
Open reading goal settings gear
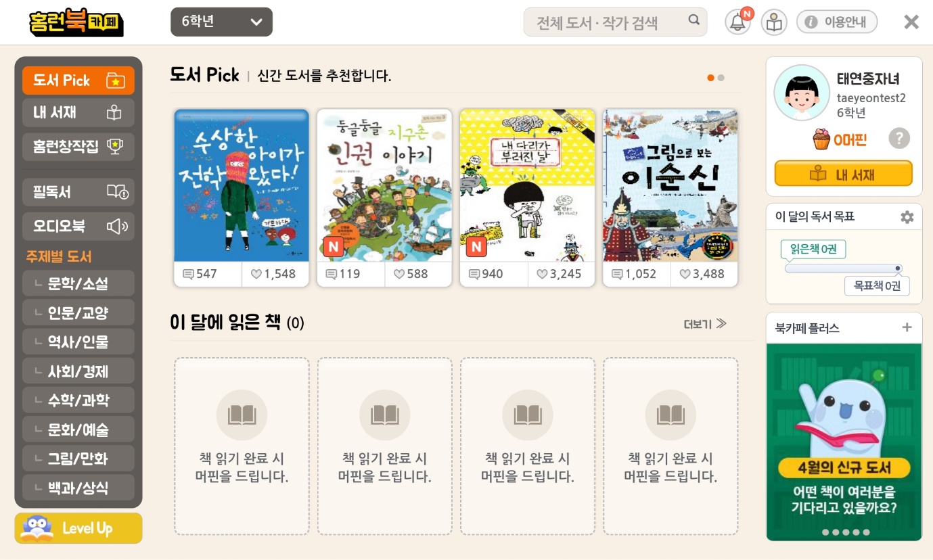coord(907,217)
